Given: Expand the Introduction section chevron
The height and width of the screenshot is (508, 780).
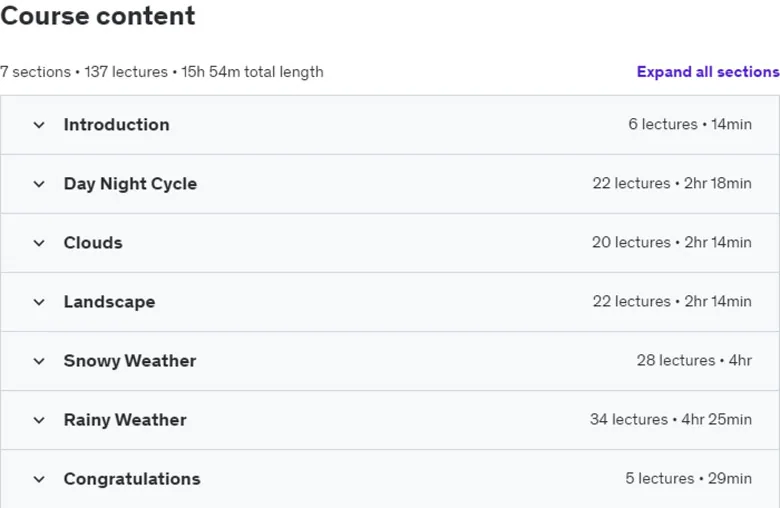Looking at the screenshot, I should 39,125.
